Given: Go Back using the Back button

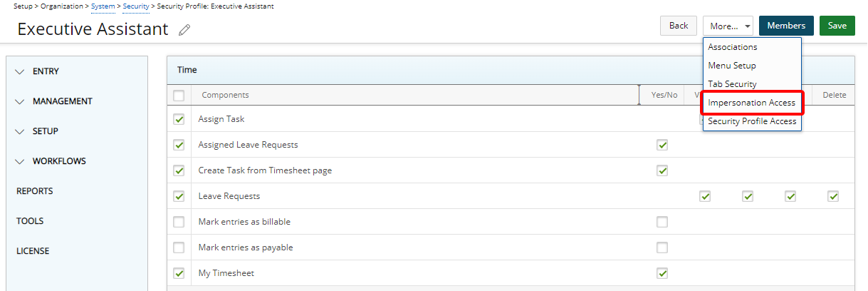Looking at the screenshot, I should point(679,26).
